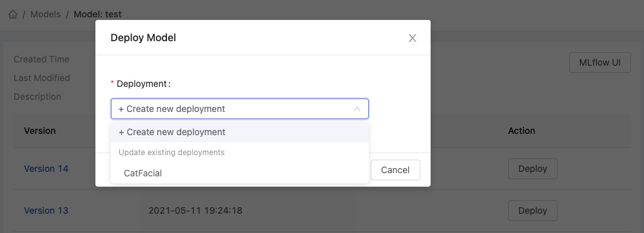Click the Cancel button
The height and width of the screenshot is (233, 644).
click(395, 170)
